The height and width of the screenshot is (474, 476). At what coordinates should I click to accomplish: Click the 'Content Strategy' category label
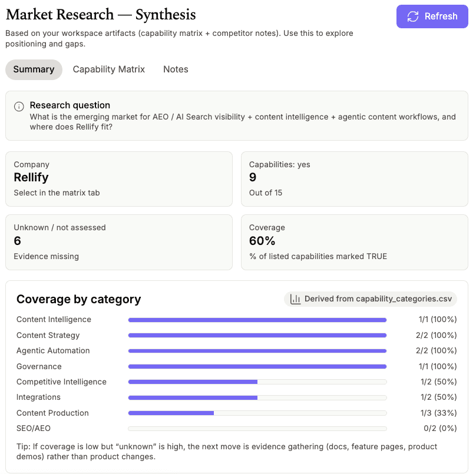pyautogui.click(x=48, y=335)
